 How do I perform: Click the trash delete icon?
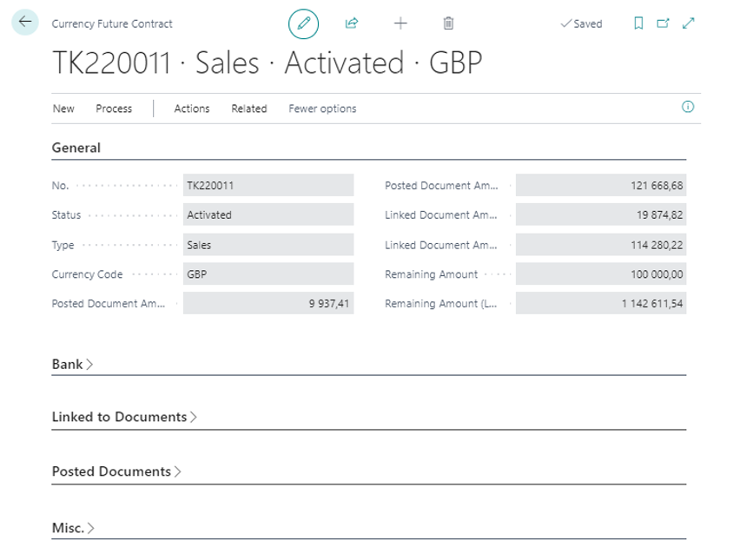(448, 23)
